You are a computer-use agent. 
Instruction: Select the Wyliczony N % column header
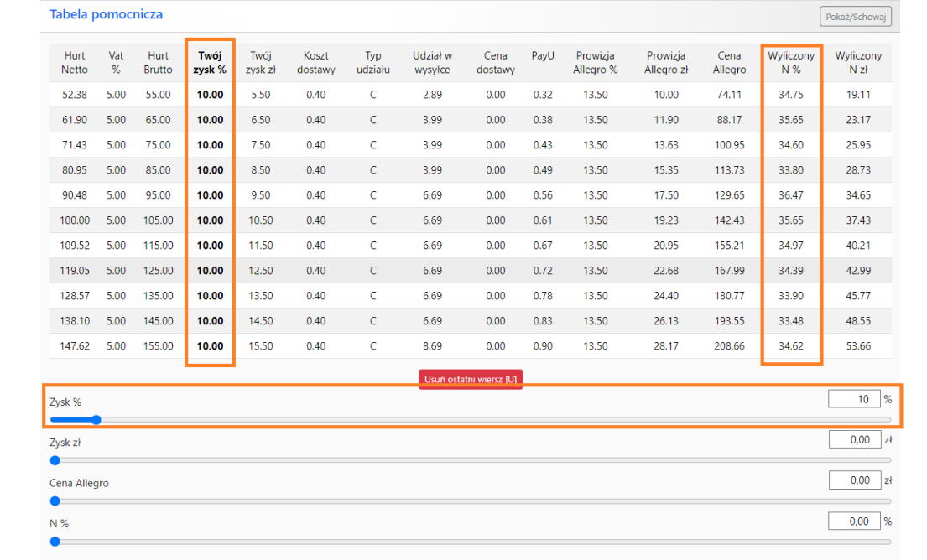click(x=791, y=63)
